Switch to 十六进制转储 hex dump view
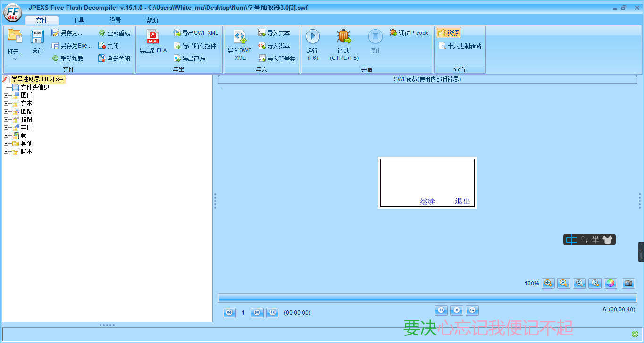 tap(460, 46)
